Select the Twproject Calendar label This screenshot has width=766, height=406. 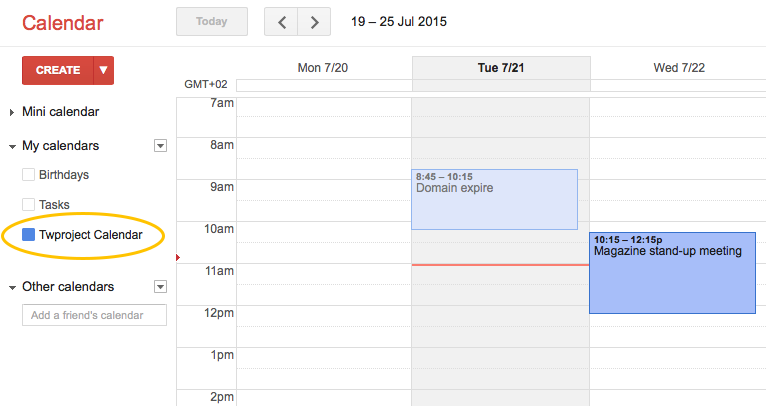point(91,235)
